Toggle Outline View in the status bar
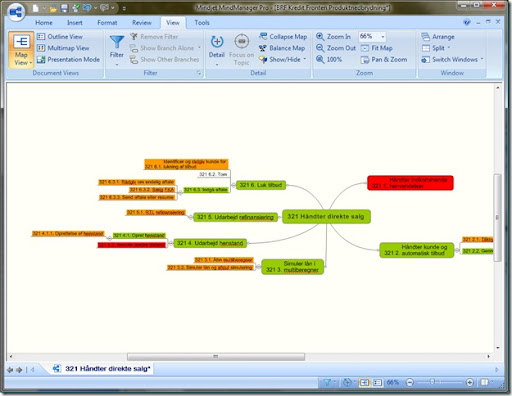The height and width of the screenshot is (396, 512). tap(377, 382)
